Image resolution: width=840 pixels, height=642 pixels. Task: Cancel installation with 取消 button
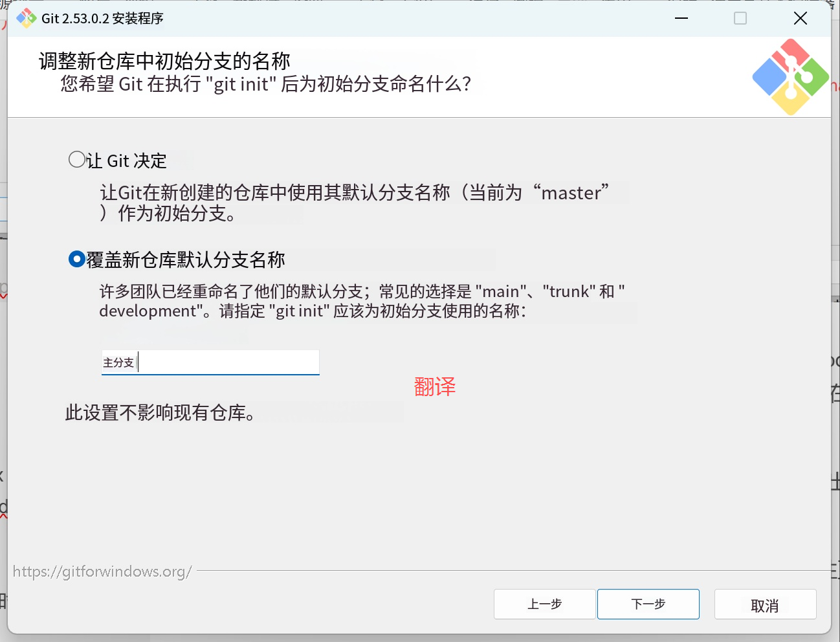pyautogui.click(x=765, y=604)
